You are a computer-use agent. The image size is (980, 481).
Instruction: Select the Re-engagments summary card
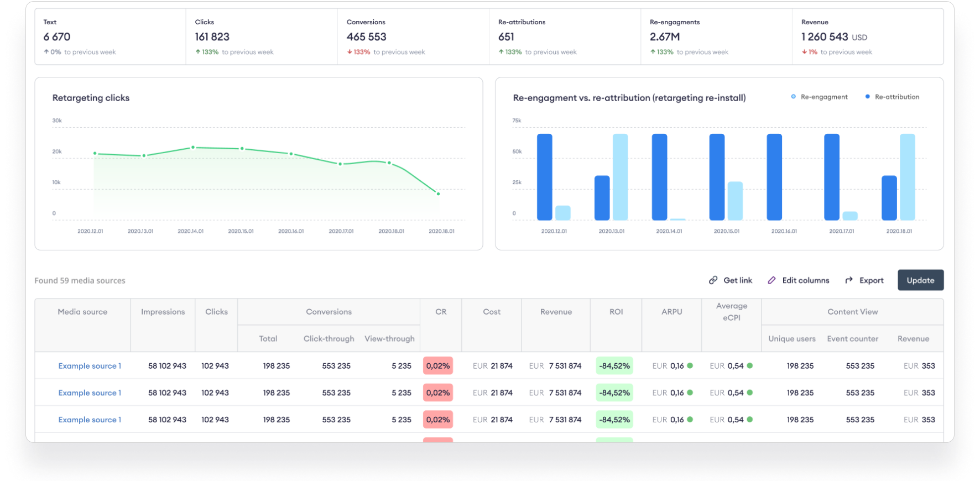click(716, 36)
